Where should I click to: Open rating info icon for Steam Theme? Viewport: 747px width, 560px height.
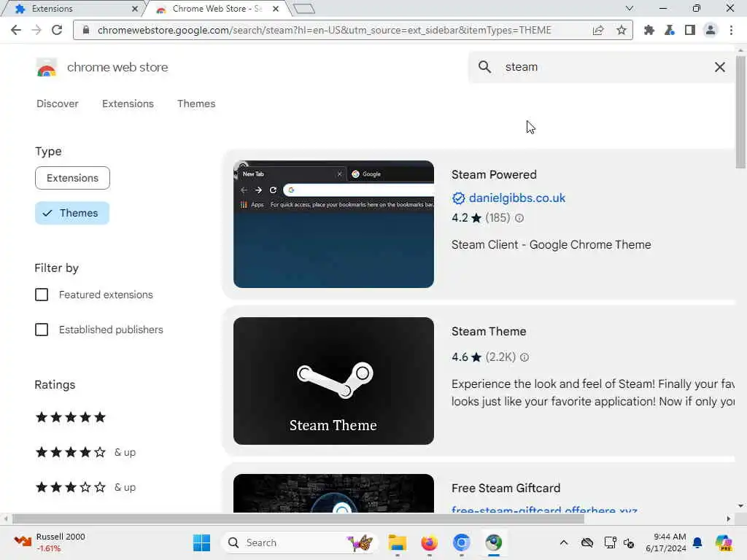(x=524, y=357)
